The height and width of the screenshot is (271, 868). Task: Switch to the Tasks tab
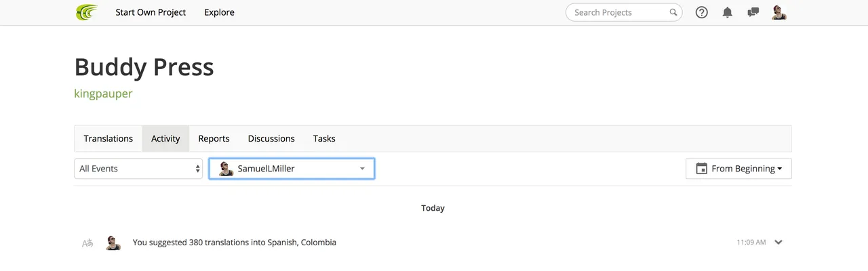click(x=324, y=138)
